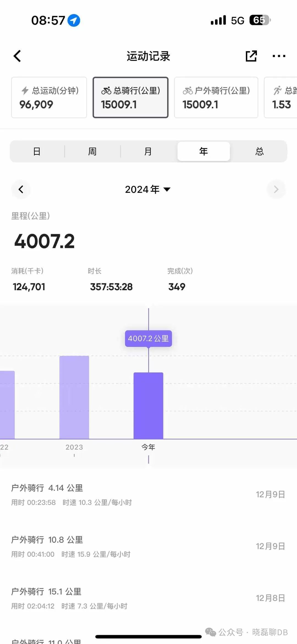Tap the 4007.2公里 chart tooltip
The height and width of the screenshot is (644, 297).
click(148, 338)
